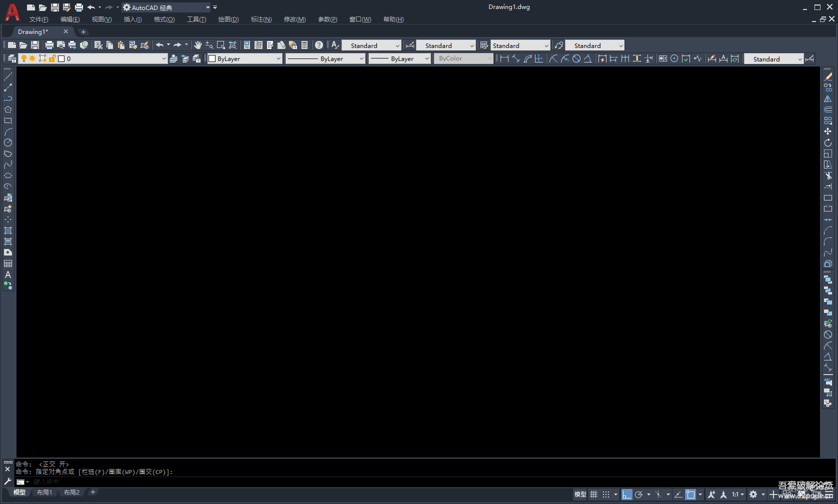This screenshot has width=838, height=504.
Task: Toggle 2D object snap in status bar
Action: click(690, 494)
